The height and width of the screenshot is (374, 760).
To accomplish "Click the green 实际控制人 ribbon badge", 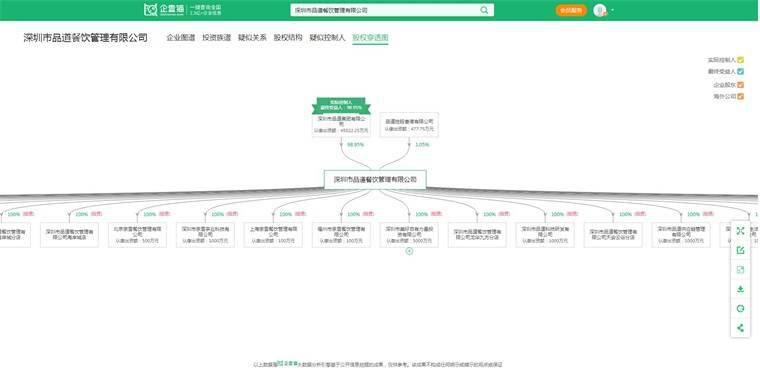I will pyautogui.click(x=341, y=105).
